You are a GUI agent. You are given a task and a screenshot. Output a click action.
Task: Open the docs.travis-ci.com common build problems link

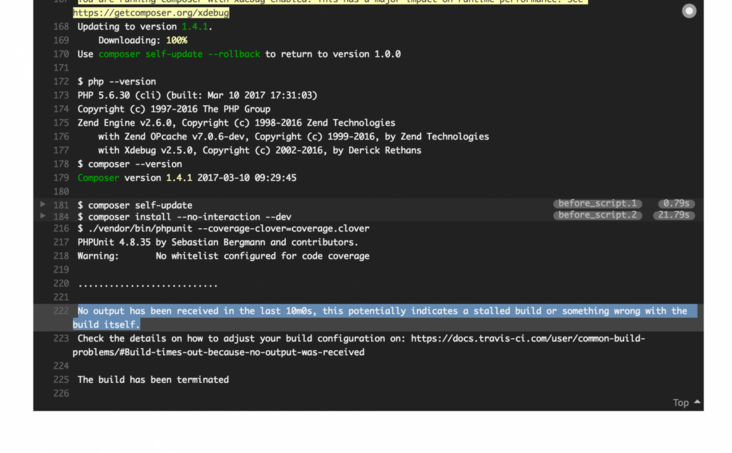359,345
